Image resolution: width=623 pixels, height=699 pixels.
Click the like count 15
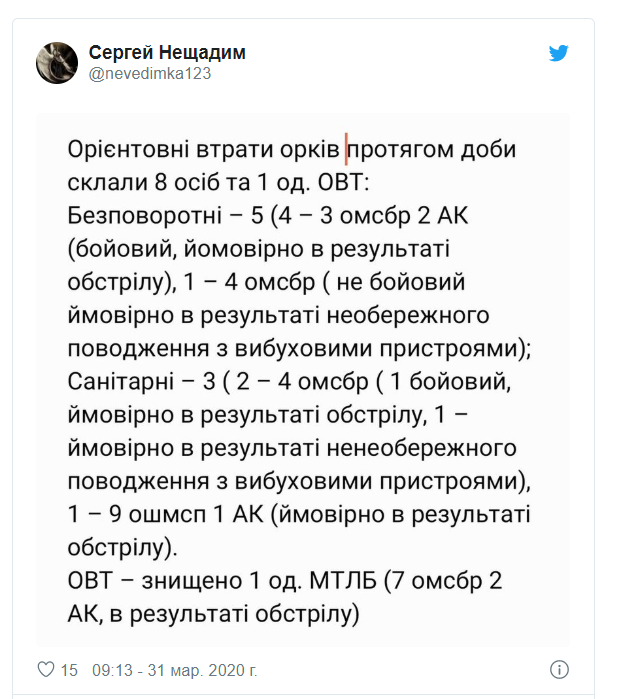point(69,670)
